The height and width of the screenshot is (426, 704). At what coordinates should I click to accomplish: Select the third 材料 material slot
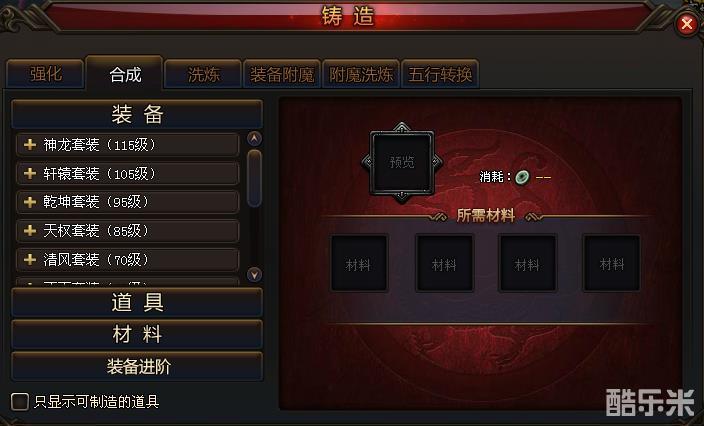528,264
